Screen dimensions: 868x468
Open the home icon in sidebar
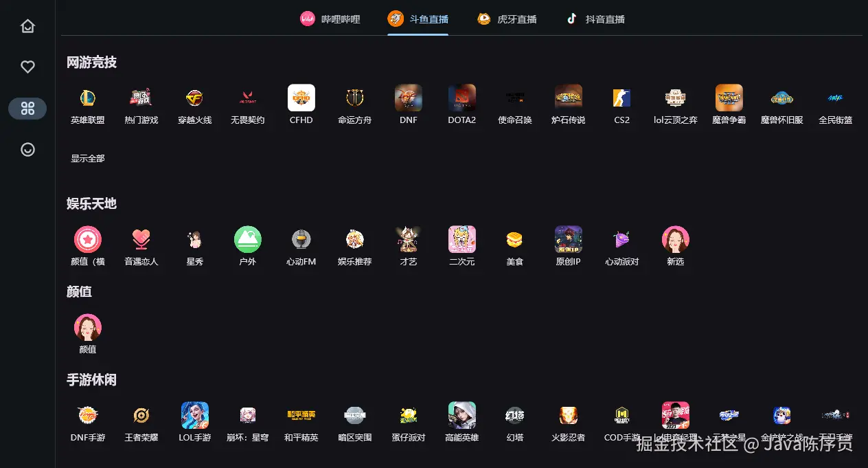click(27, 26)
